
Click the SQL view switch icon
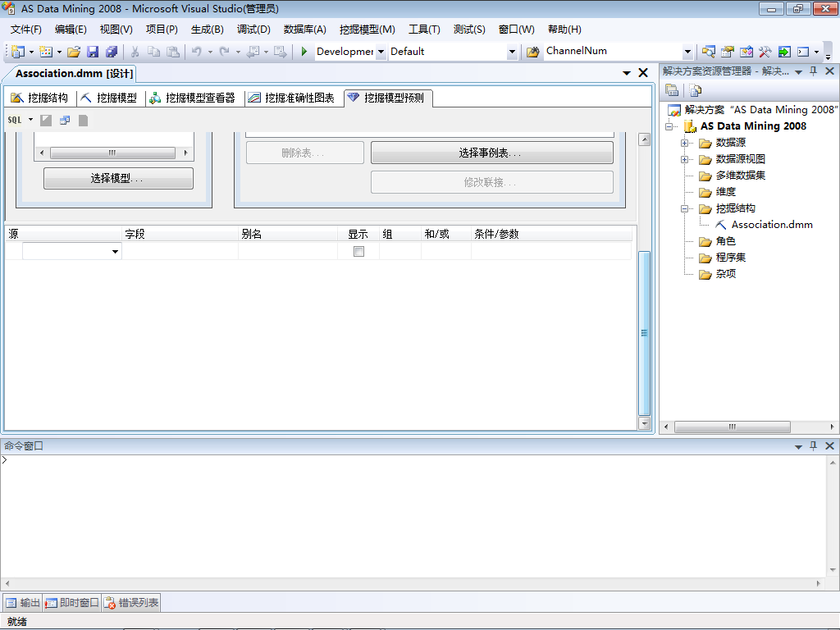point(15,120)
